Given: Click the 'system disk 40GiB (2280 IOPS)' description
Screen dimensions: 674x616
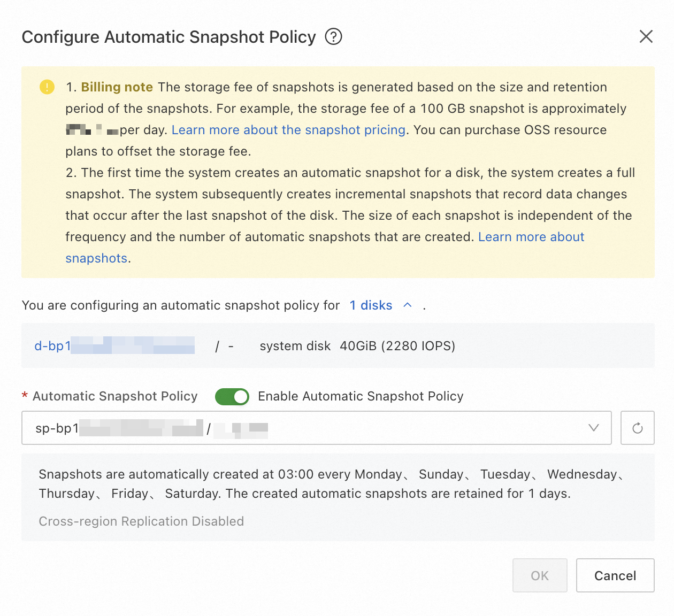Looking at the screenshot, I should 357,346.
